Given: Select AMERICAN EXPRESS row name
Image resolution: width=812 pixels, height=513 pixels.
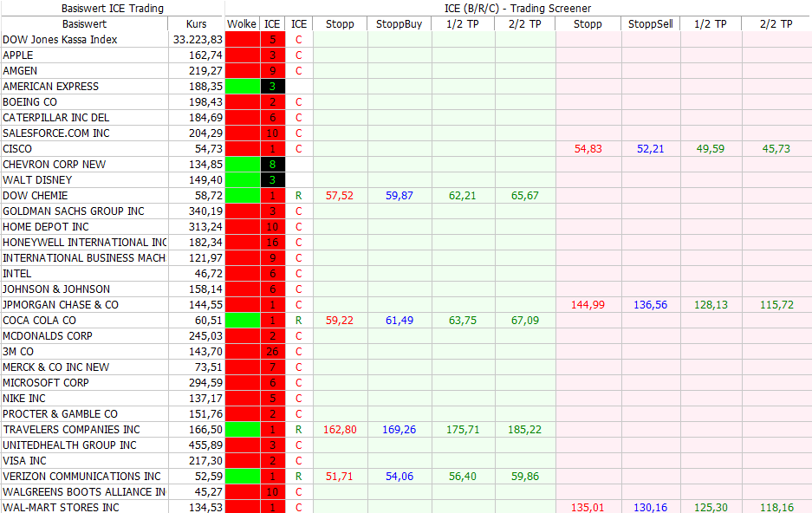Looking at the screenshot, I should coord(51,86).
